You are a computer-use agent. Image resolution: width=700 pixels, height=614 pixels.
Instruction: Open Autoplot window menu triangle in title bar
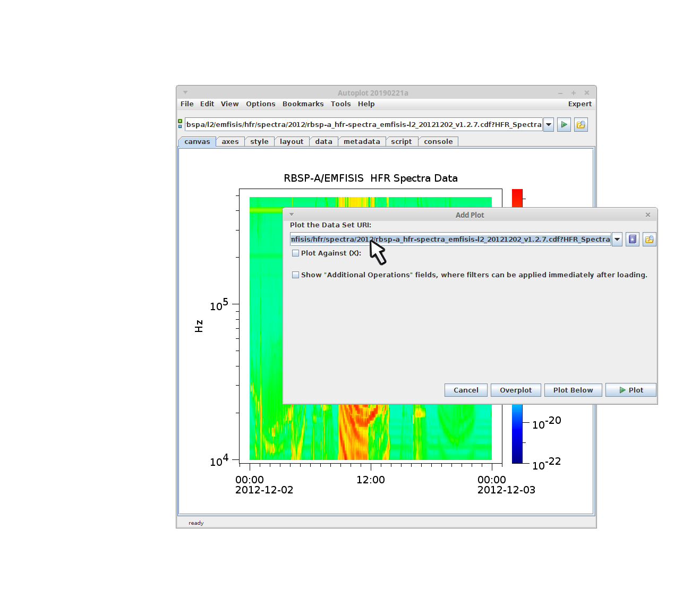click(x=185, y=92)
